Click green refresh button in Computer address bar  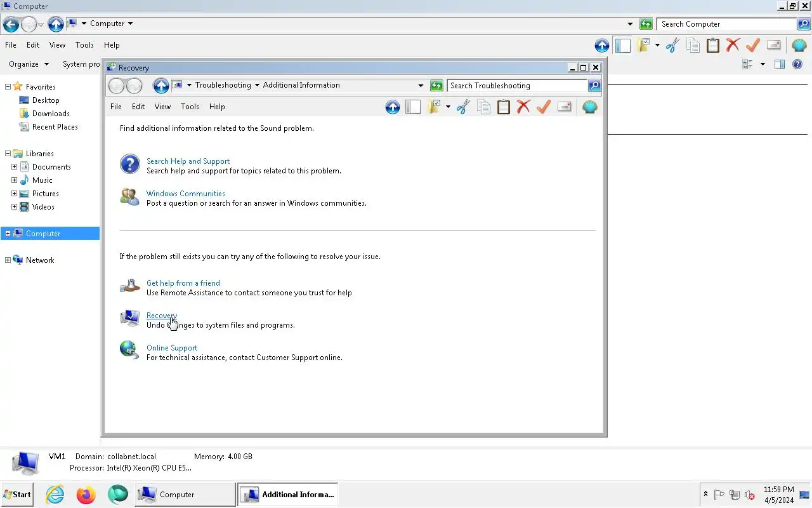646,24
